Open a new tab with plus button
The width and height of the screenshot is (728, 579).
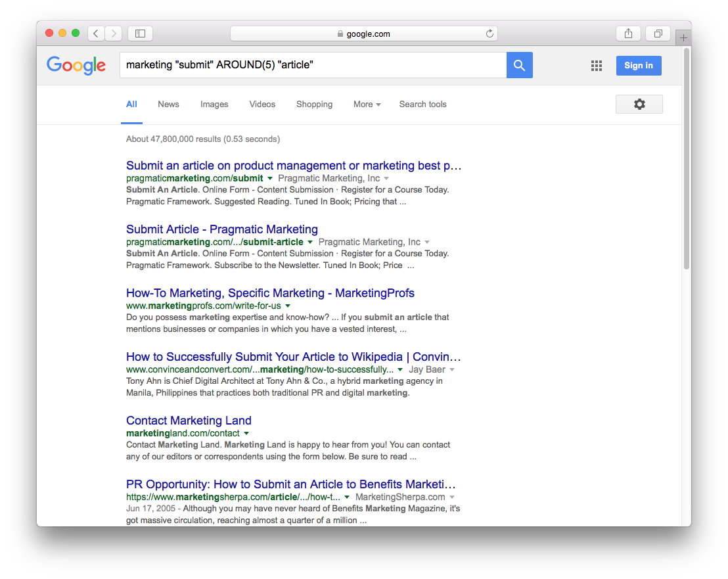point(683,37)
